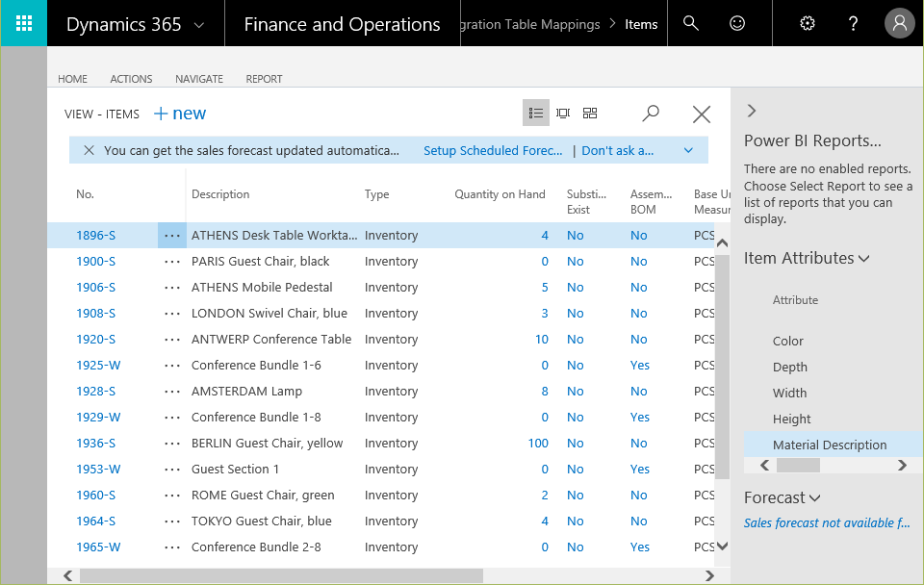Open the HOME ribbon tab
The image size is (924, 585).
click(x=72, y=79)
